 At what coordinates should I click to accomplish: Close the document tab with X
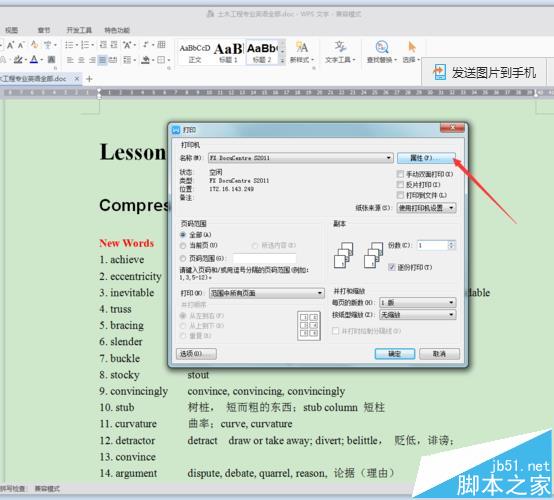click(77, 78)
